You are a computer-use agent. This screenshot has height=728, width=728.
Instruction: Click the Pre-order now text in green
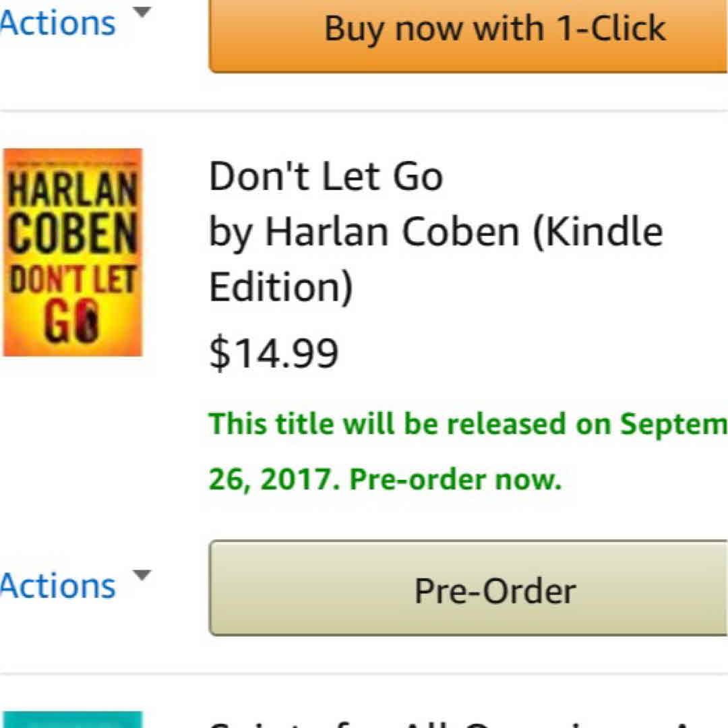[456, 479]
